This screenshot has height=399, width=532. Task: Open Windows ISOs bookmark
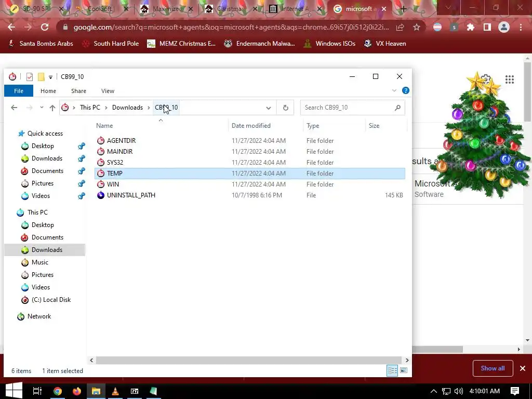pyautogui.click(x=329, y=44)
